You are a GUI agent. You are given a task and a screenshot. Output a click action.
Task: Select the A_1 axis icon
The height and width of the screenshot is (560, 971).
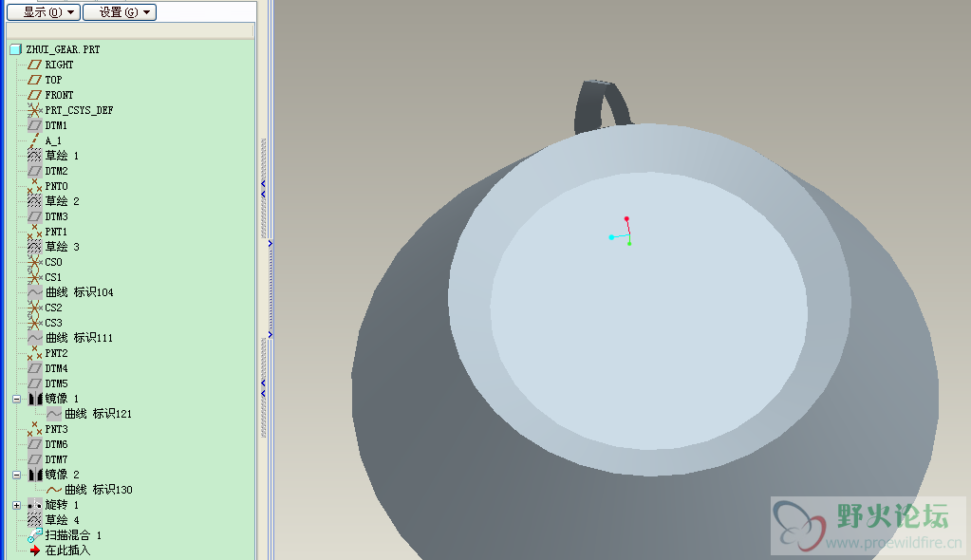tap(35, 140)
